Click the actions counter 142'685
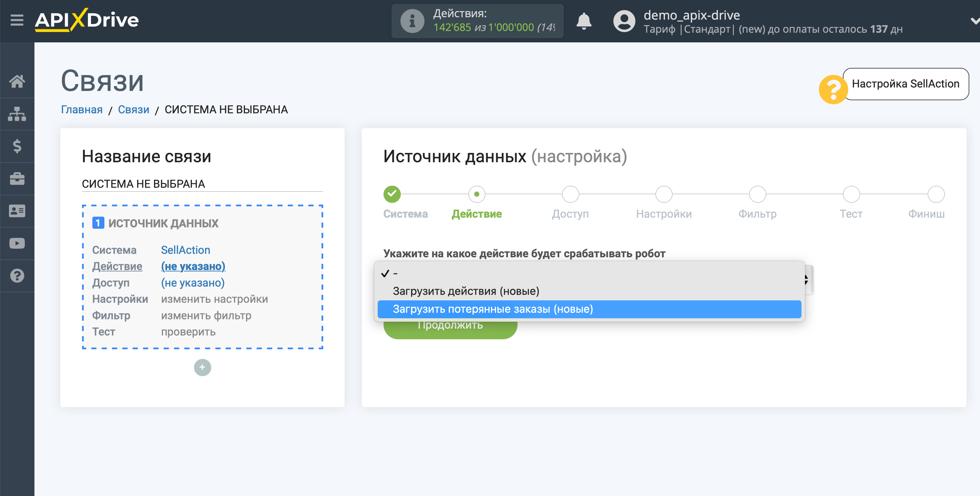The image size is (980, 496). pos(452,28)
